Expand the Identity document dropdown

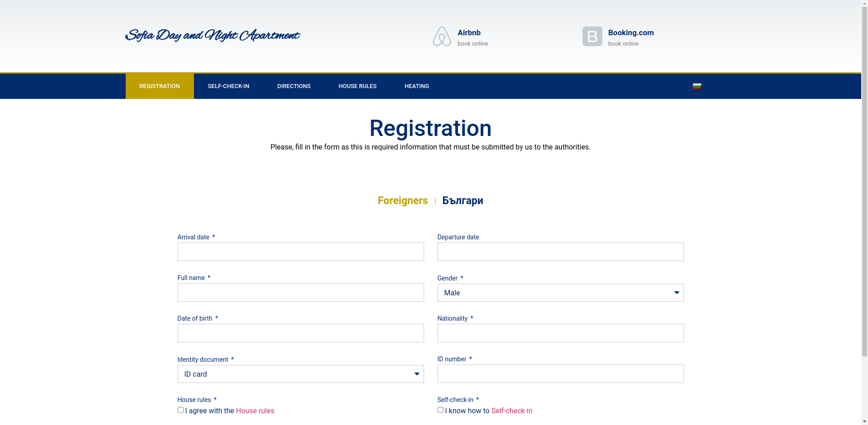tap(300, 374)
